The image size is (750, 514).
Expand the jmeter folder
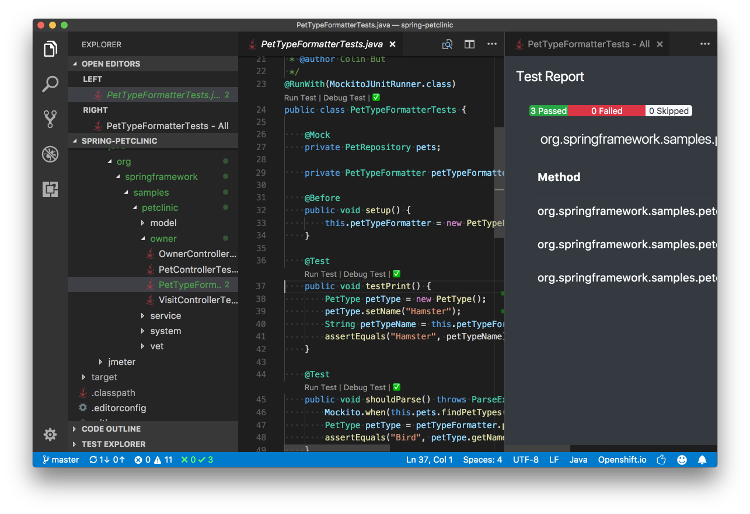coord(100,361)
